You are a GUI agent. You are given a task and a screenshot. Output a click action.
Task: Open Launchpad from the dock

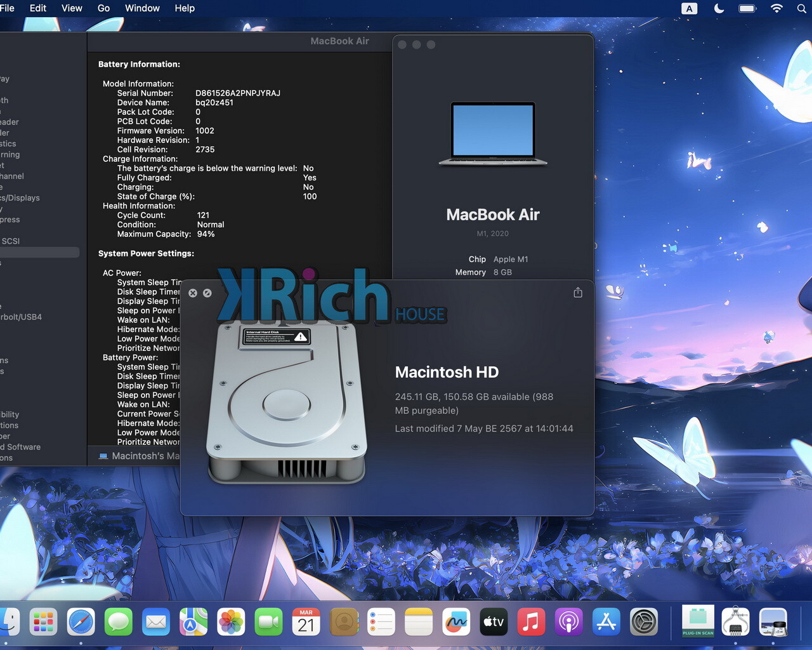pos(43,622)
